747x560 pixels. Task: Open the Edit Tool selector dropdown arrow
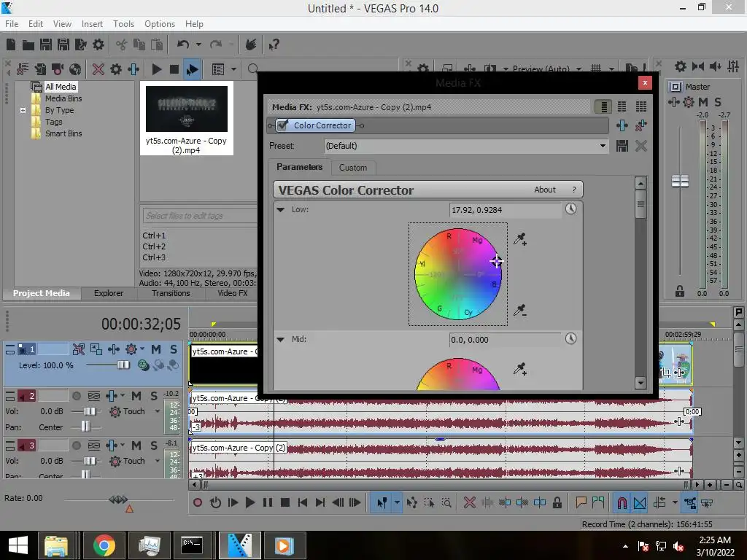point(397,503)
